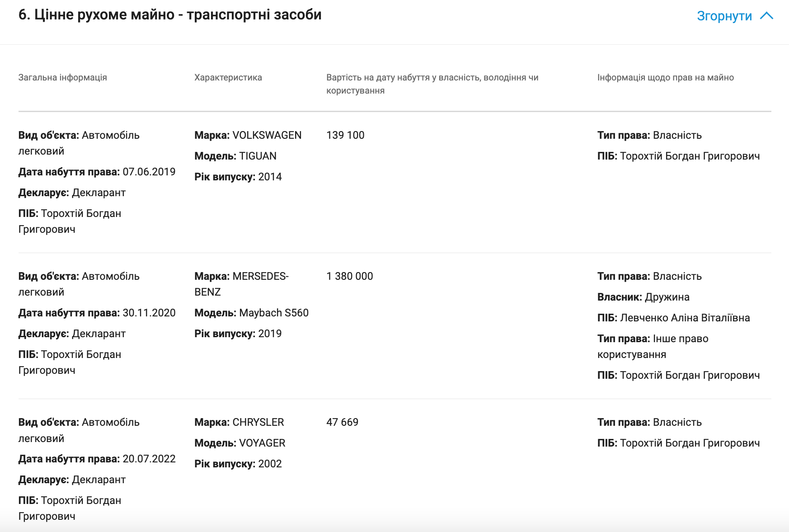Select the column header Загальна інформація
This screenshot has width=789, height=532.
63,77
